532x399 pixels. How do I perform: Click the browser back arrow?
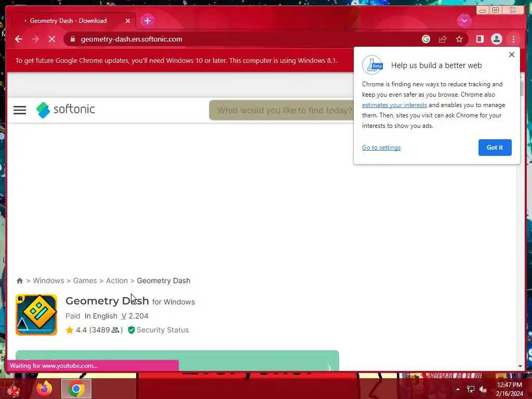[19, 39]
